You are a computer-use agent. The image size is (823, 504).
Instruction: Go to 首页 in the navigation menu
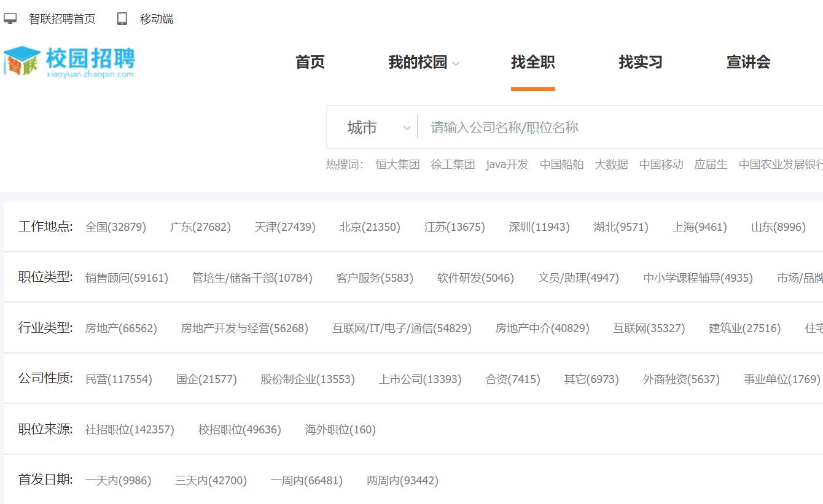coord(310,62)
